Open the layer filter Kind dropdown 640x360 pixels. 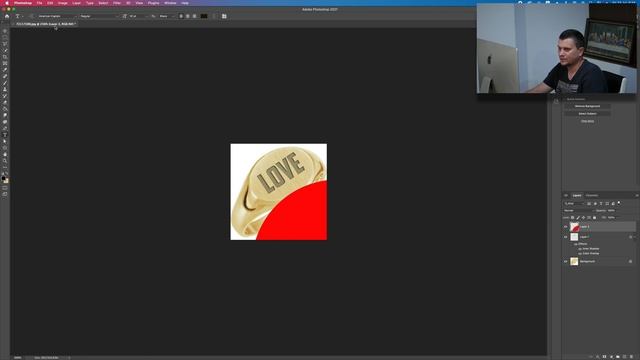click(x=574, y=204)
